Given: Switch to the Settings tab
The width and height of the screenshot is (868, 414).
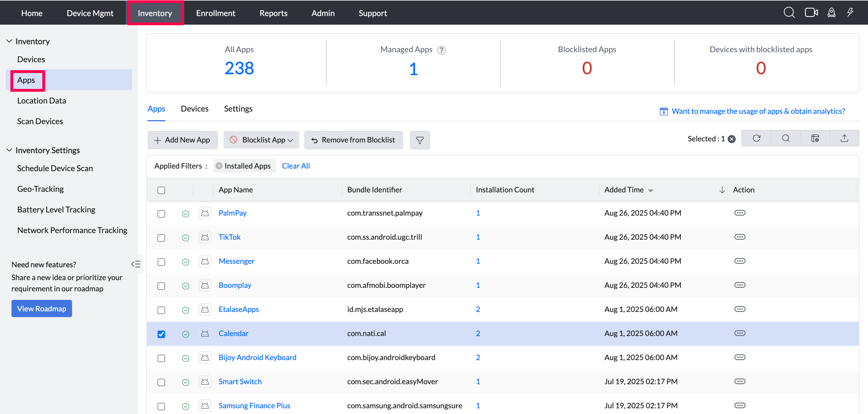Looking at the screenshot, I should (238, 109).
